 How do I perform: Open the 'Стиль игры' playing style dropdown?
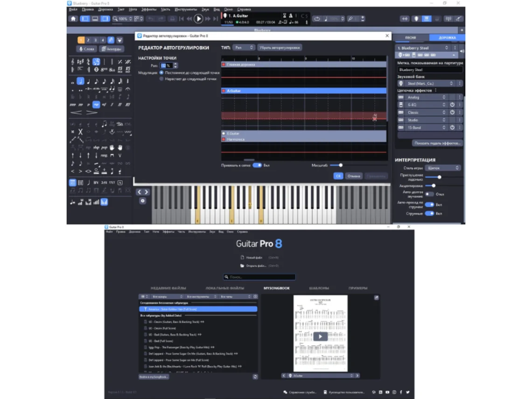pyautogui.click(x=442, y=168)
